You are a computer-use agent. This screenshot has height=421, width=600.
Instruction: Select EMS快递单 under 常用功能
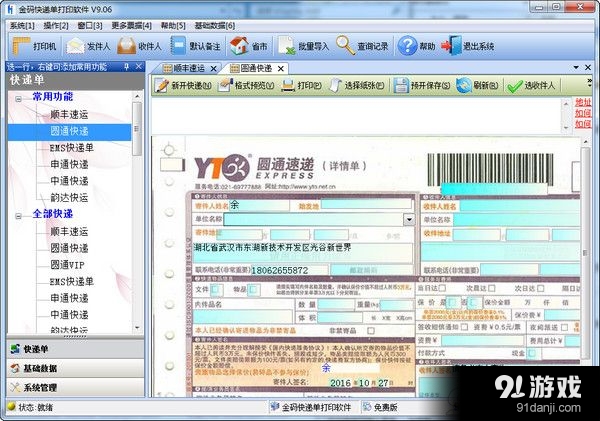(x=72, y=147)
